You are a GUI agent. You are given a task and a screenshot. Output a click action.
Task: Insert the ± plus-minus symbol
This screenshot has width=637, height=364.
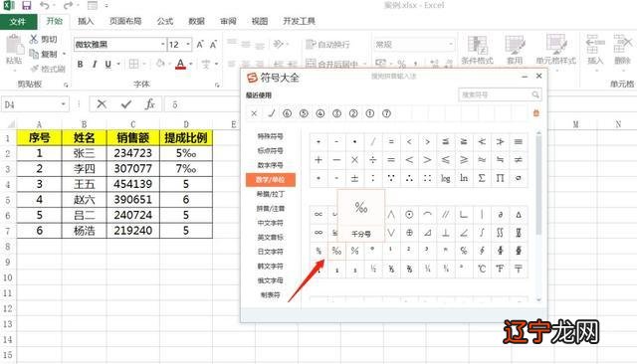tap(354, 178)
